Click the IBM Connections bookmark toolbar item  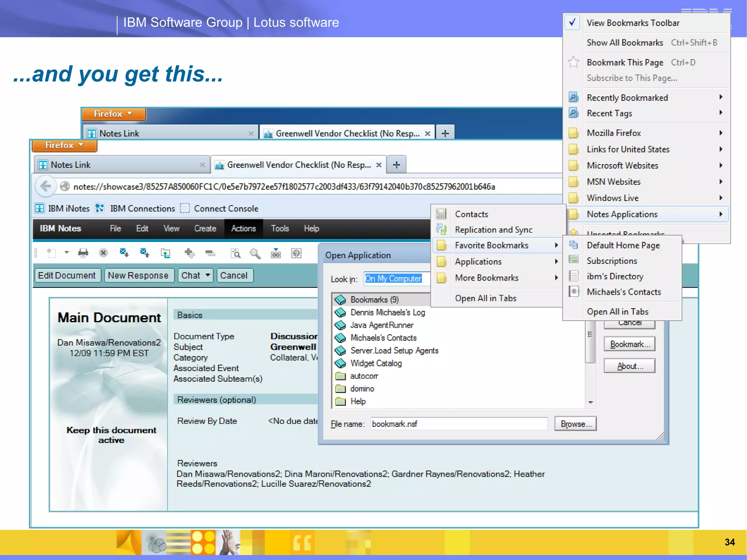coord(135,208)
